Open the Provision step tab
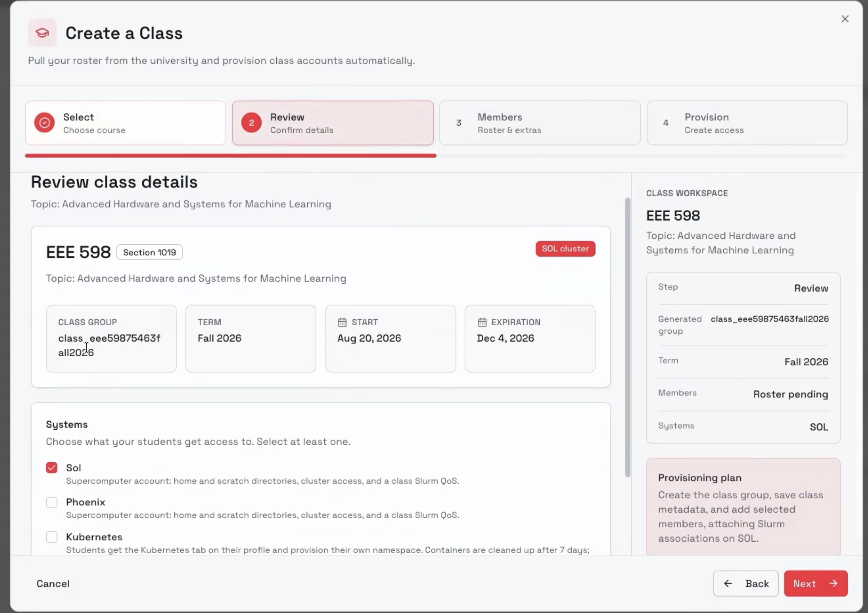Image resolution: width=868 pixels, height=613 pixels. tap(747, 123)
